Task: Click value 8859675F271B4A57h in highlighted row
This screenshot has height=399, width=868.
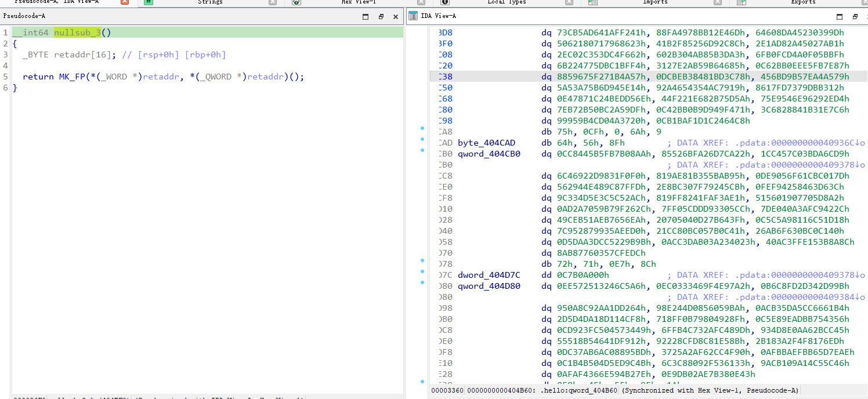Action: [603, 77]
